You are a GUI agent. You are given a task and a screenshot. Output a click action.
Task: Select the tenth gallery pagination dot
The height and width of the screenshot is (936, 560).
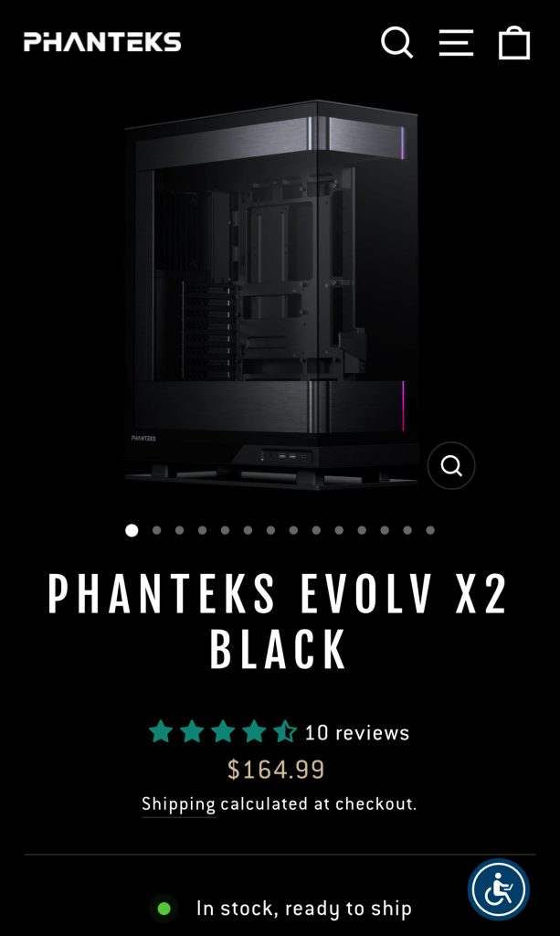(339, 530)
